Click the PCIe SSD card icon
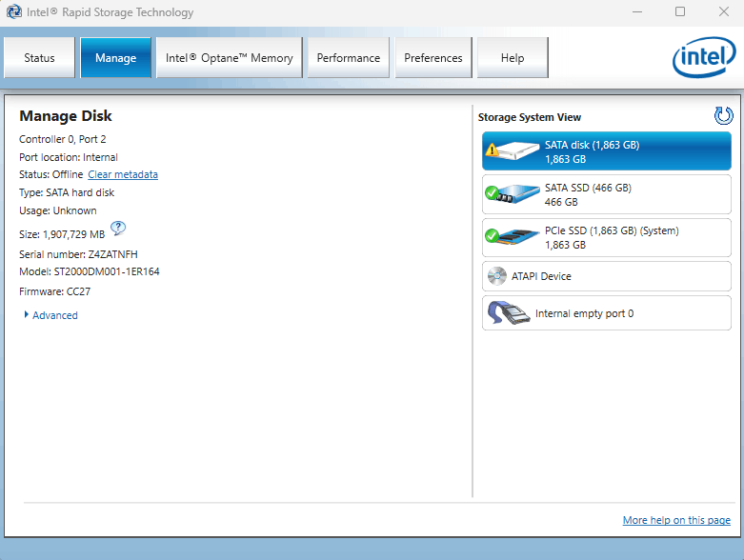 pos(512,236)
